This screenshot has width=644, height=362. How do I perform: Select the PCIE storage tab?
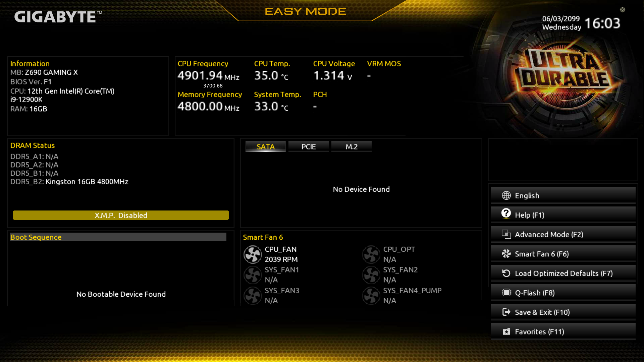pos(308,146)
